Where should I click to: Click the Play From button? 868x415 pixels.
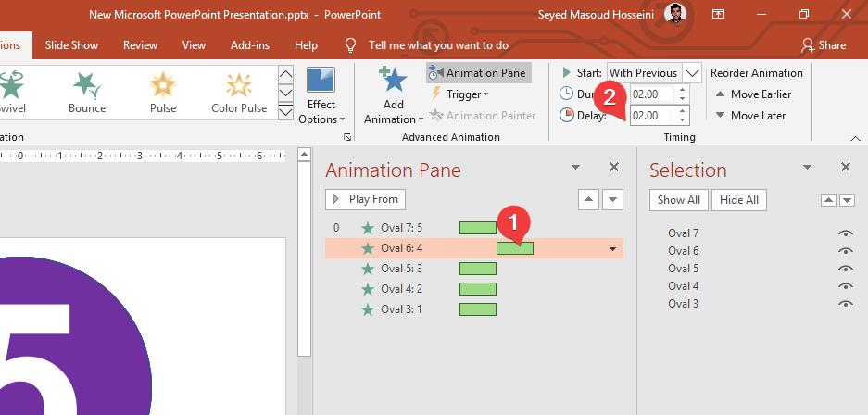click(x=365, y=200)
